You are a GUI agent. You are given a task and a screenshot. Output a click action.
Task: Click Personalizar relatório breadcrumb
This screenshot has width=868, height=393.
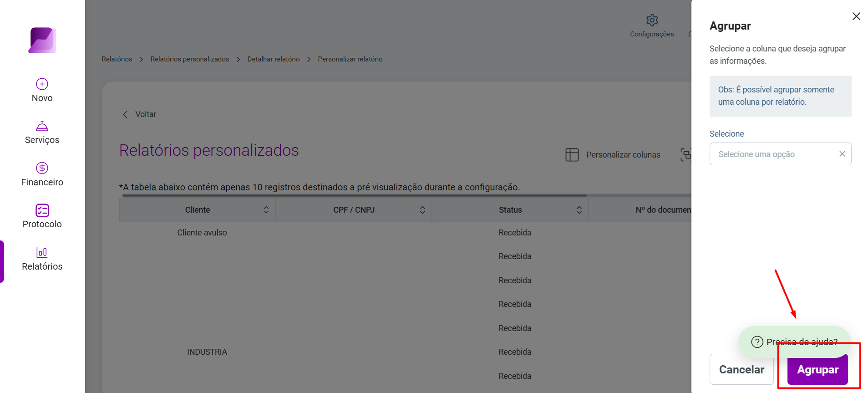coord(350,59)
